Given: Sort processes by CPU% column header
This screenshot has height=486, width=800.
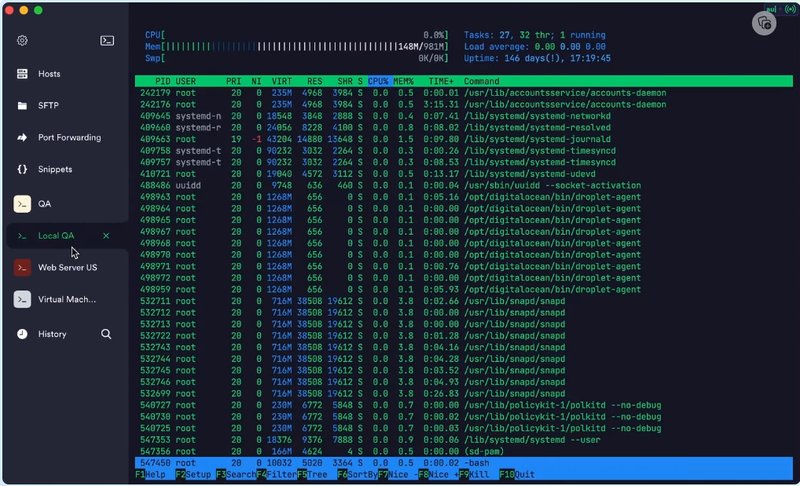Looking at the screenshot, I should pyautogui.click(x=378, y=80).
